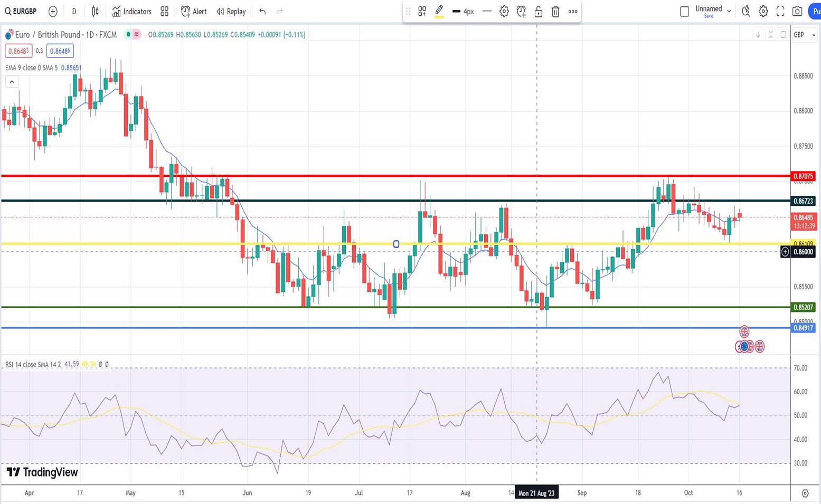Viewport: 821px width, 504px height.
Task: Open the GBP currency dropdown
Action: (804, 35)
